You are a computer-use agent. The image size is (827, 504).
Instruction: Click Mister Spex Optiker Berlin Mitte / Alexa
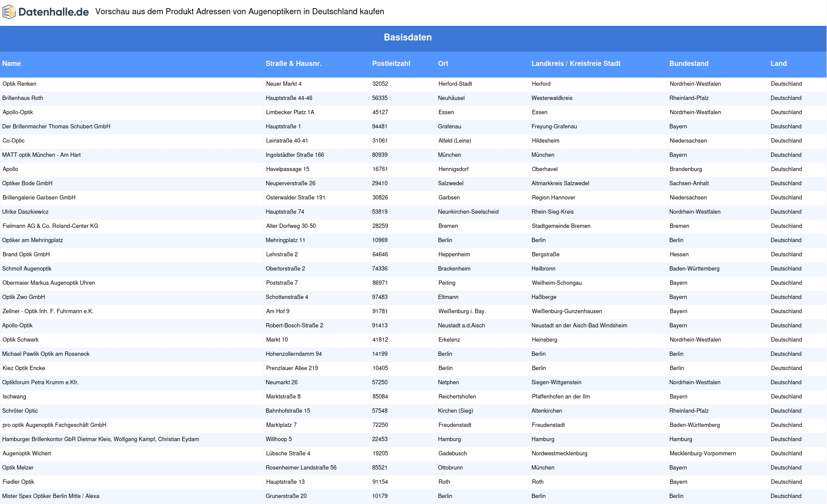coord(51,496)
